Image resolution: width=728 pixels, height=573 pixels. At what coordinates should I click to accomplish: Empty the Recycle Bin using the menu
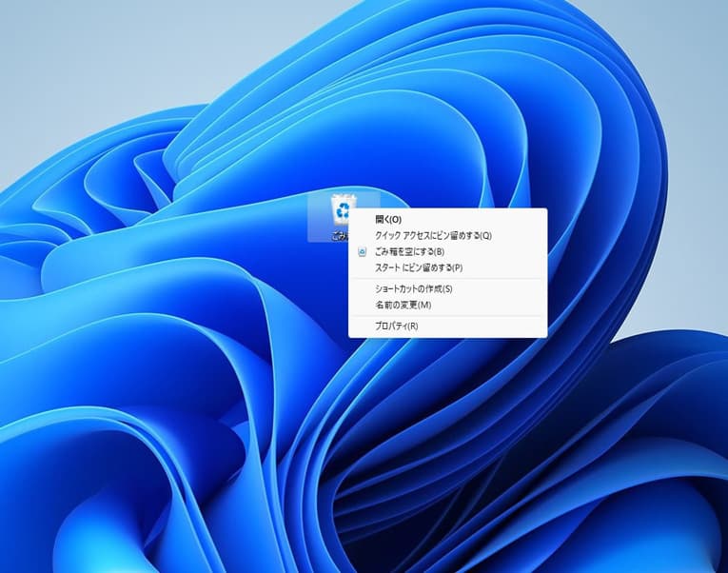(x=409, y=252)
